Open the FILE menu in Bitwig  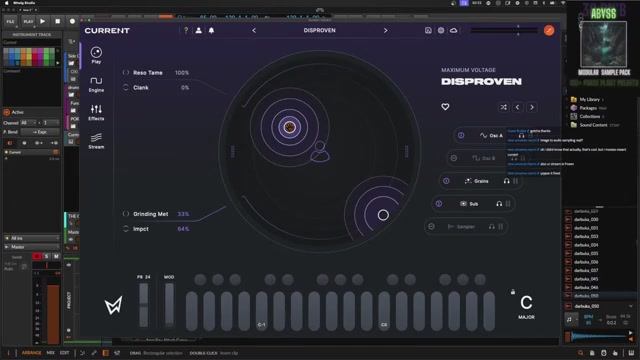point(10,21)
